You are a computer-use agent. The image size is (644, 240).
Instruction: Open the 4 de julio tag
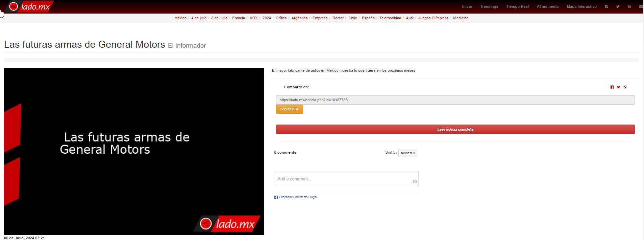[x=199, y=18]
